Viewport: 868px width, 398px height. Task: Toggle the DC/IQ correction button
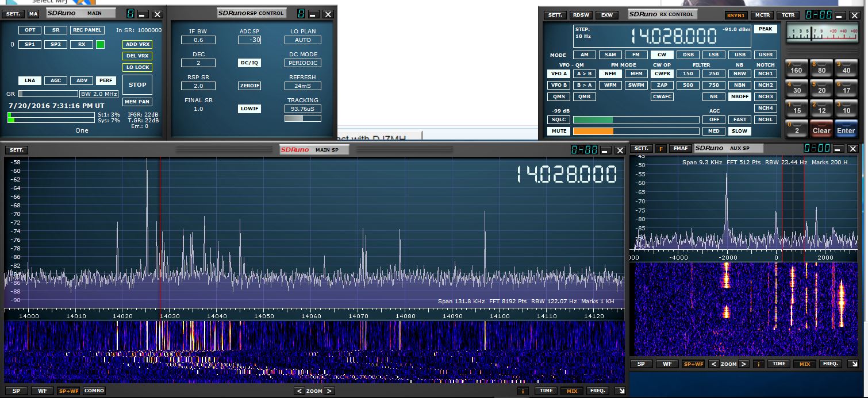pyautogui.click(x=249, y=63)
